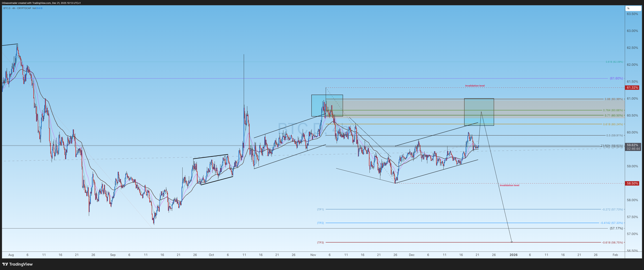
Task: Open the percent scale box
Action: pos(633,8)
